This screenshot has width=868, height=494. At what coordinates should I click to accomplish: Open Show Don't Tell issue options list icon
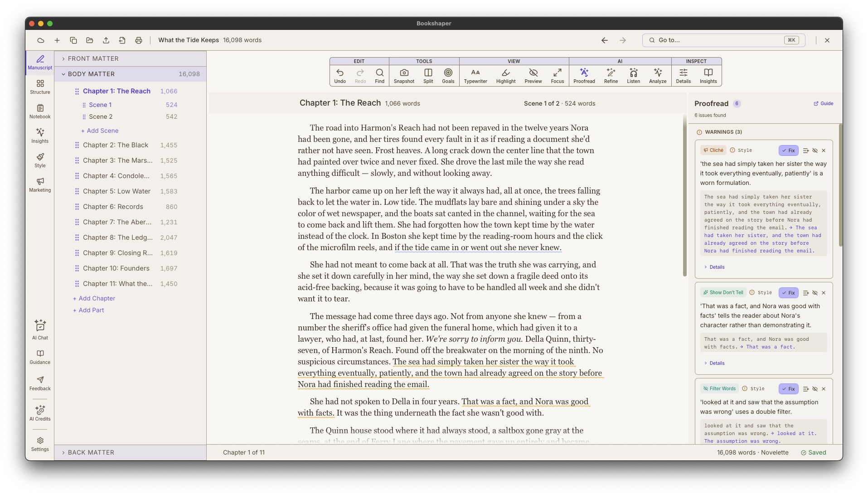[x=806, y=293]
